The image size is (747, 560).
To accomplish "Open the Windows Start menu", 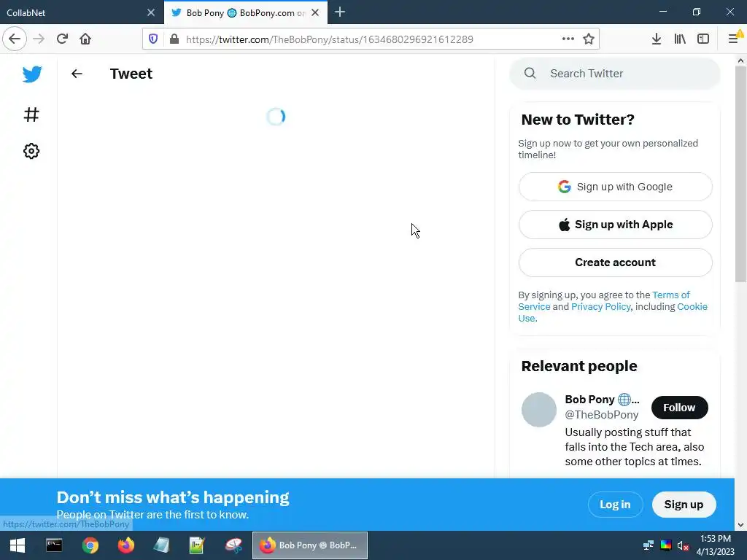I will pos(18,545).
